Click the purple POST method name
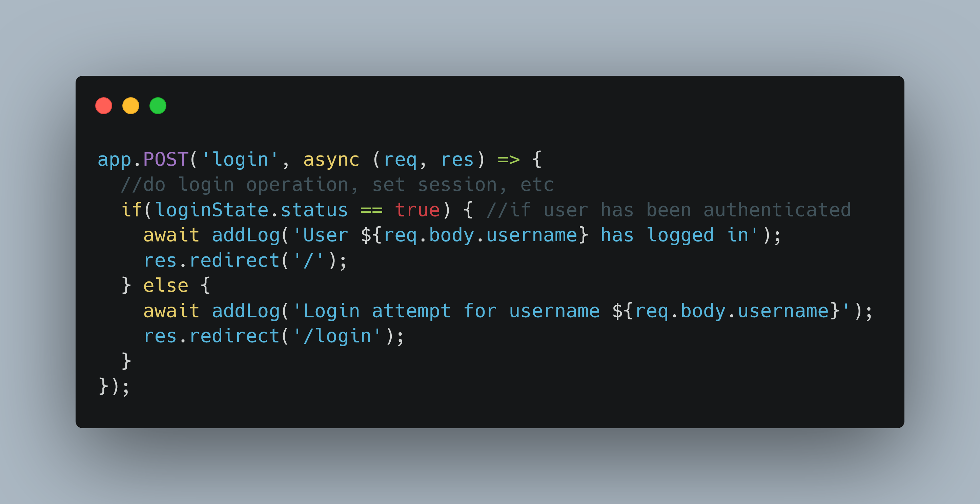The width and height of the screenshot is (980, 504). (166, 160)
